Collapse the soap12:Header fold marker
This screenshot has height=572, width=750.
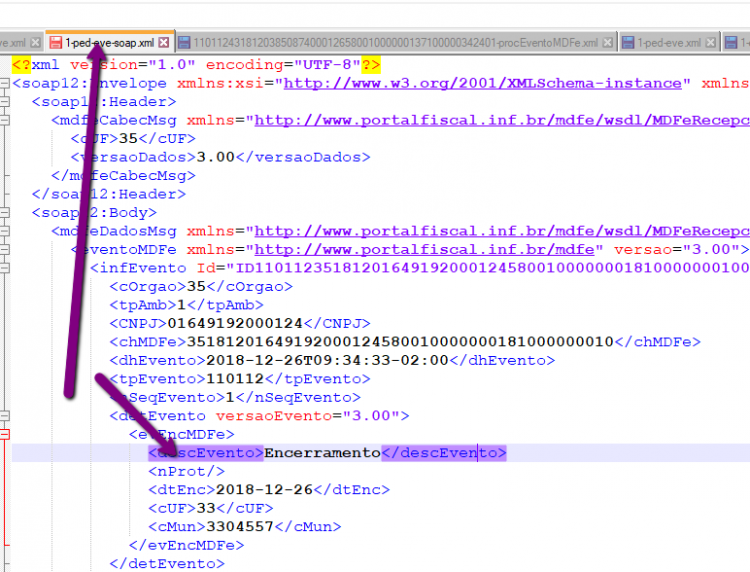tap(4, 101)
